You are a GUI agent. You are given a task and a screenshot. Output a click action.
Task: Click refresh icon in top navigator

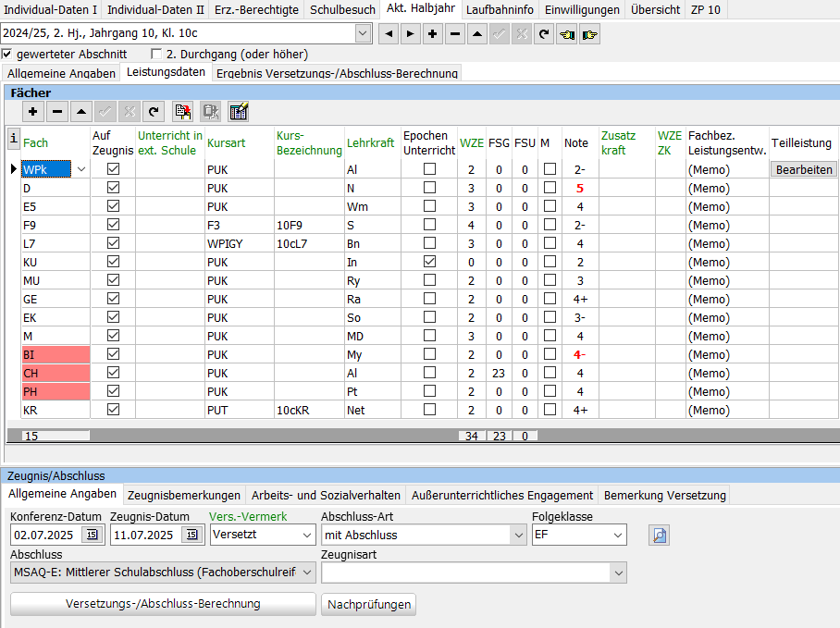coord(544,34)
